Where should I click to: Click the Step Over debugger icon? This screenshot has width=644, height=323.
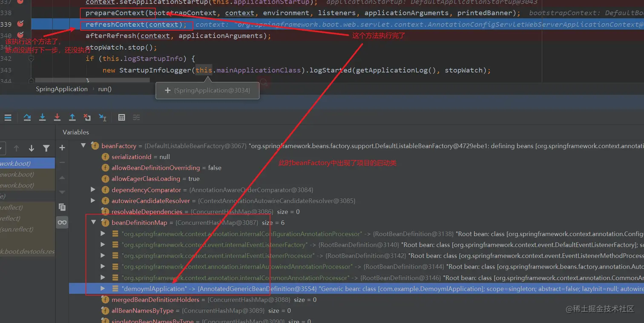click(27, 117)
